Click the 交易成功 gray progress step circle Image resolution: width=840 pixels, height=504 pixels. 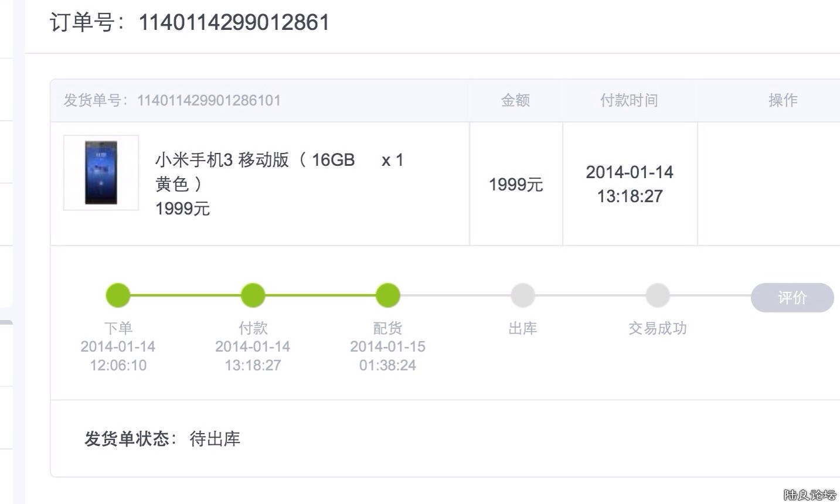tap(657, 295)
